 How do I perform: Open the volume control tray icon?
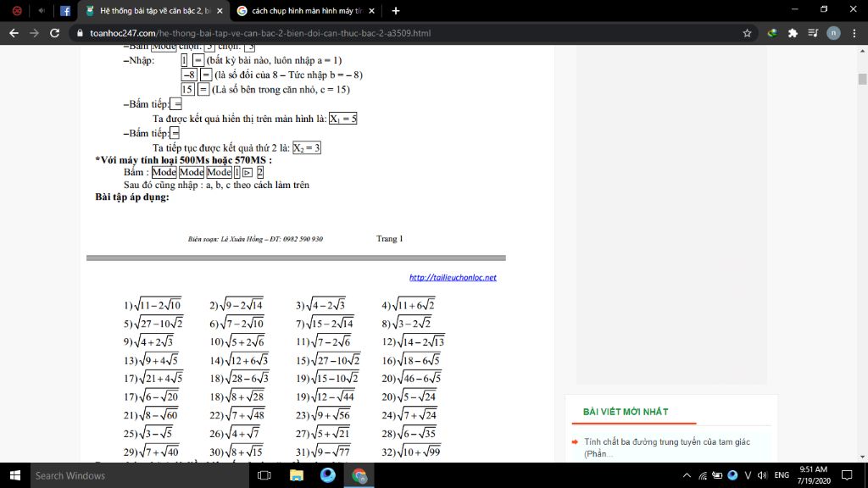coord(762,475)
